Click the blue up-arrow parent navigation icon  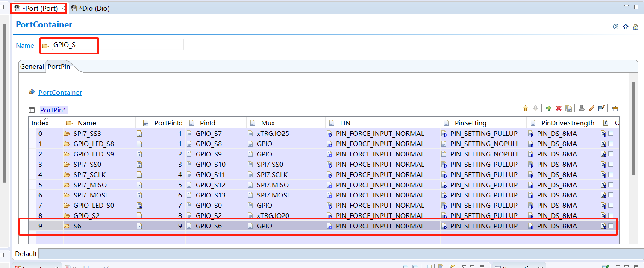(x=626, y=27)
